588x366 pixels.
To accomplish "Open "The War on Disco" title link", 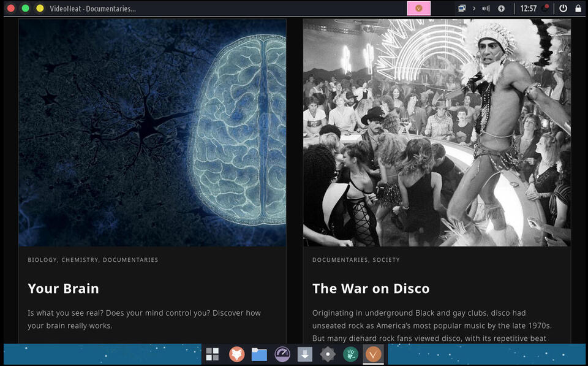I will coord(371,288).
